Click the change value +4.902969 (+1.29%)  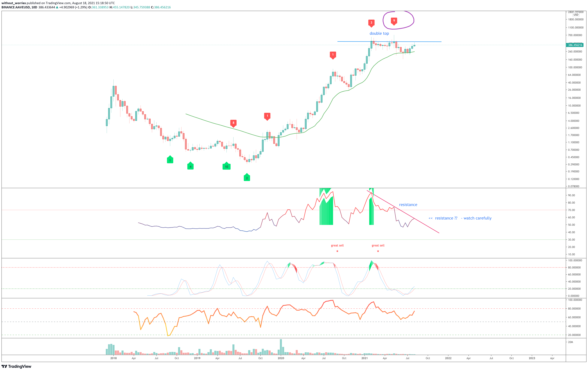coord(73,7)
